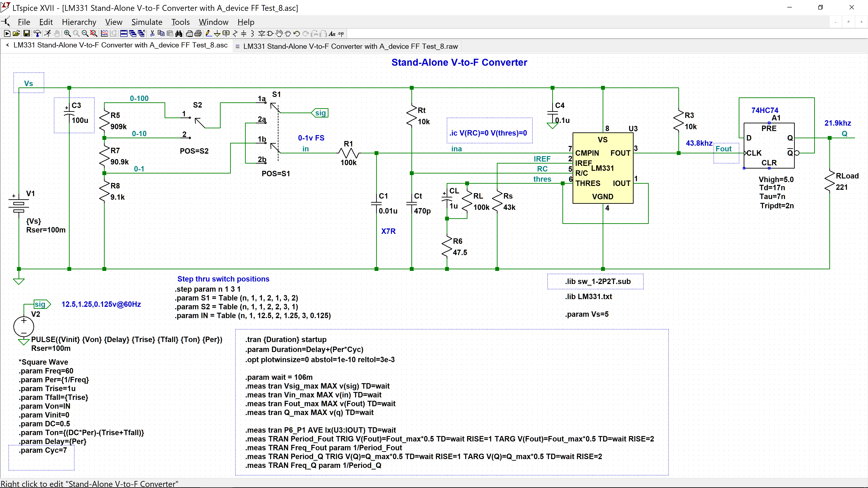Viewport: 868px width, 488px height.
Task: Click the '12.5,1.25,0.125v@60Hz' comment
Action: (101, 304)
